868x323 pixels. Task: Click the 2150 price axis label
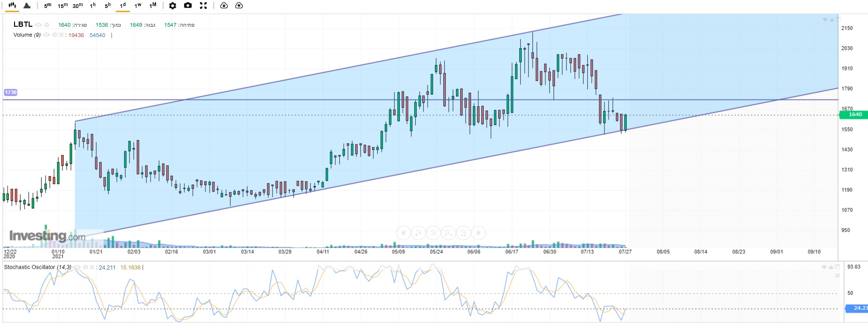tap(847, 28)
